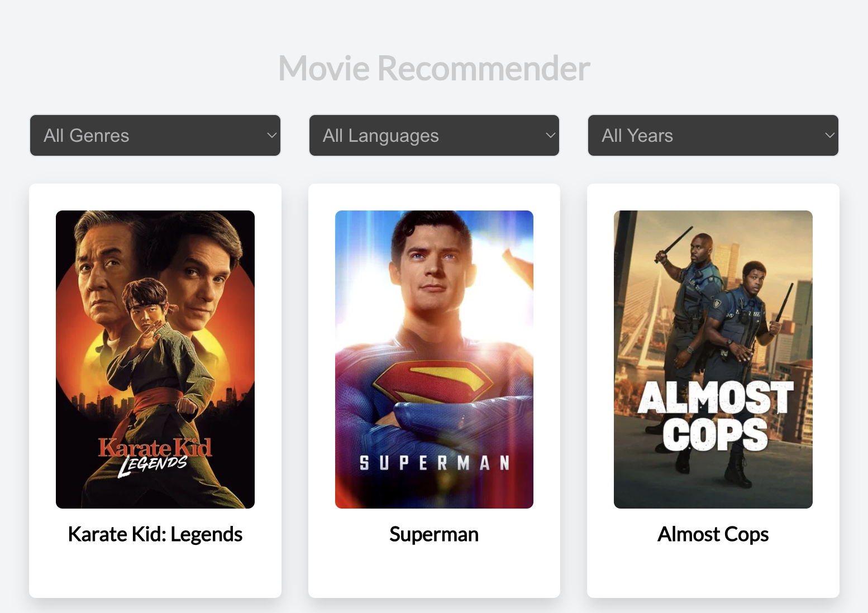The width and height of the screenshot is (868, 613).
Task: Click empty card space below Karate Kid title
Action: point(155,572)
